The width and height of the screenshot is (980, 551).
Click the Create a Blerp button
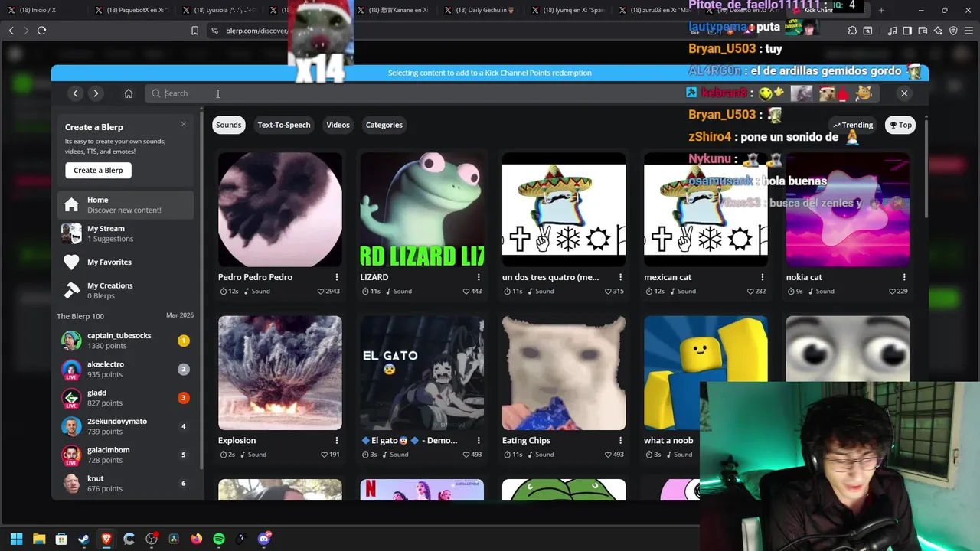[x=98, y=170]
